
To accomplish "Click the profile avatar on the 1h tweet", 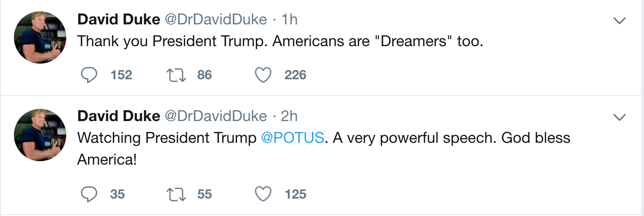I will coord(40,37).
